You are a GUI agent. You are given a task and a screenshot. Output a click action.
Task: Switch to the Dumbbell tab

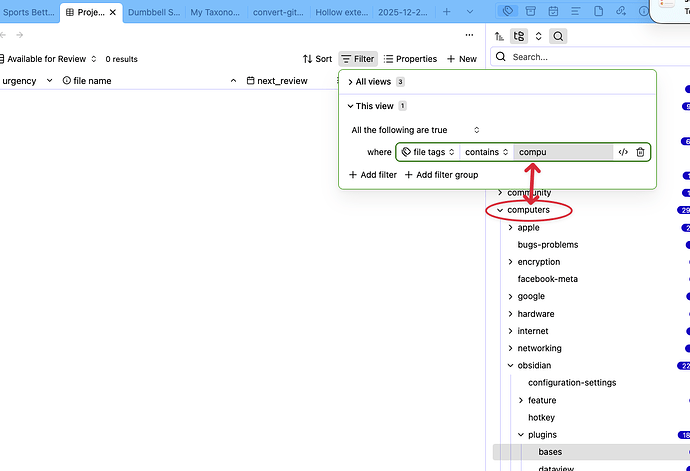point(152,12)
